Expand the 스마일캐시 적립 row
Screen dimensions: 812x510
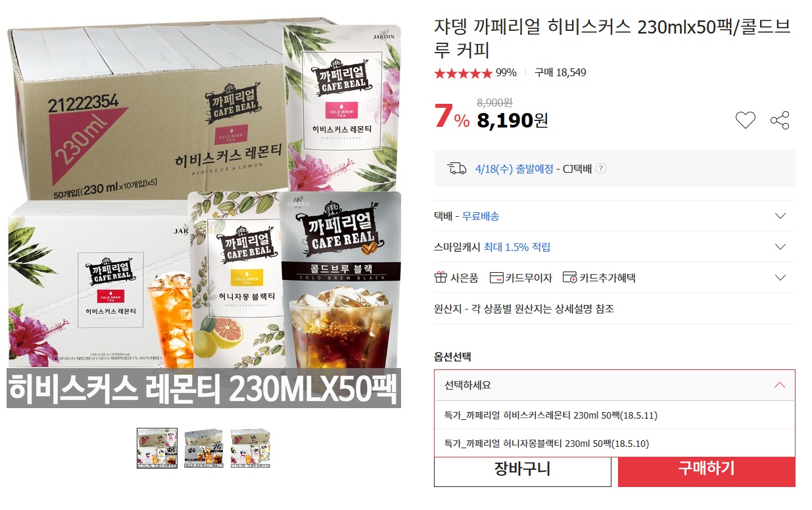(x=615, y=246)
